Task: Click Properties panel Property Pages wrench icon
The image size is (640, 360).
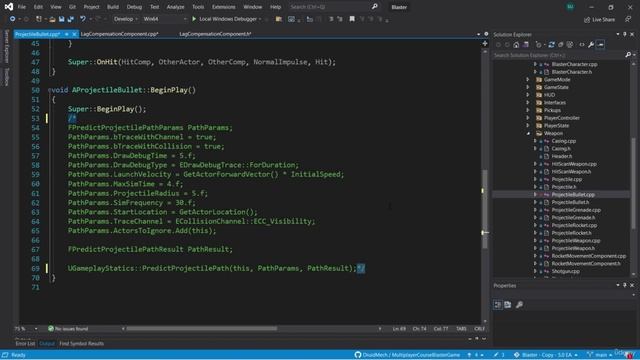Action: point(519,304)
